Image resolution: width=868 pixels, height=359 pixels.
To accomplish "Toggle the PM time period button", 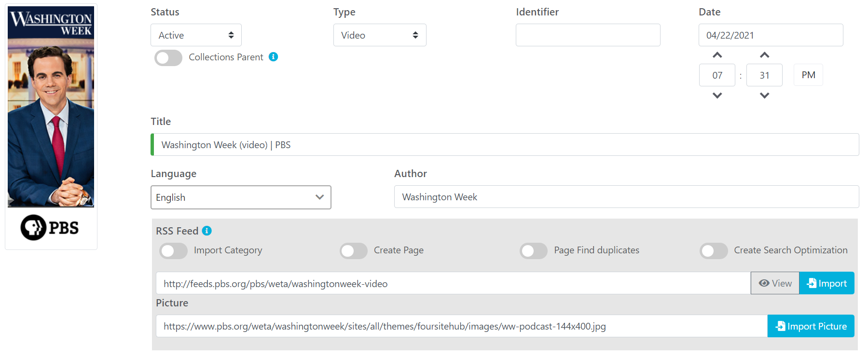I will click(x=808, y=75).
